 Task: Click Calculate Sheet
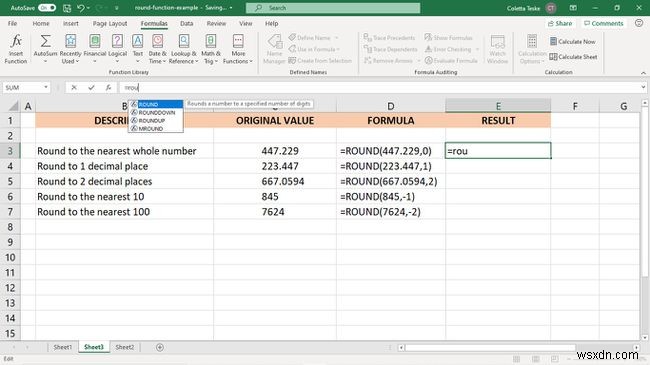pos(573,57)
